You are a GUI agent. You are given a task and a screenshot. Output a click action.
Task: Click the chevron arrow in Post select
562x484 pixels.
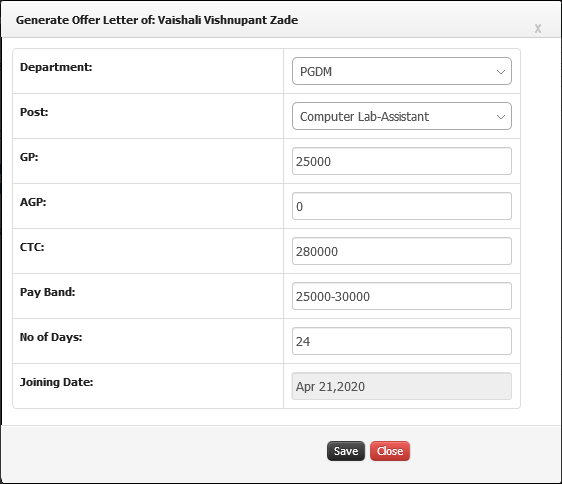click(x=501, y=117)
